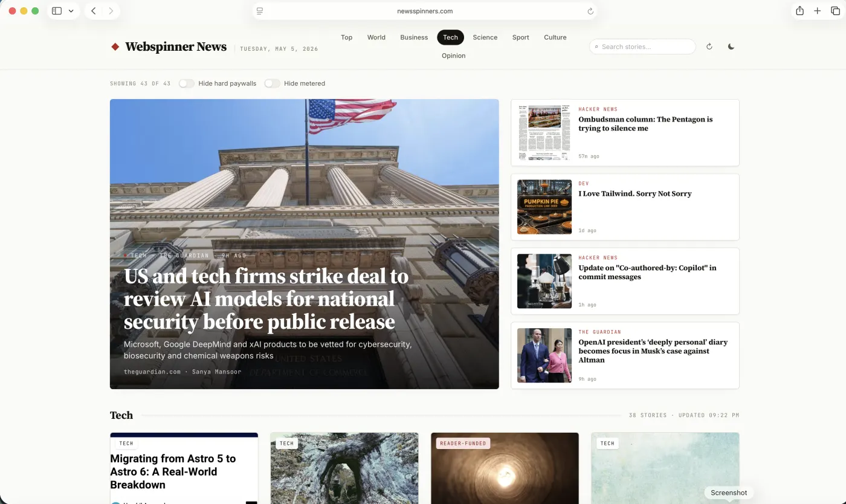
Task: Click the 'TUESDAY, MAY 5, 2026' date
Action: coord(279,49)
